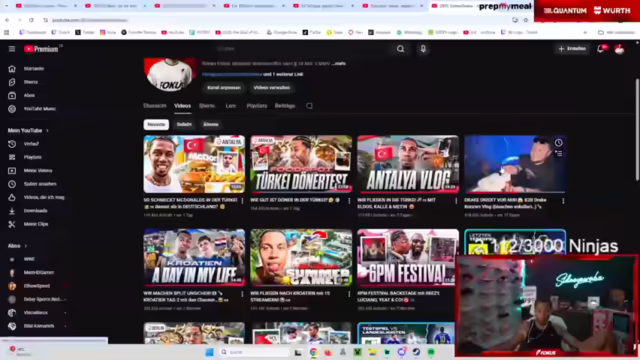The height and width of the screenshot is (360, 640).
Task: Open the 6PM Festival video thumbnail
Action: [x=408, y=258]
